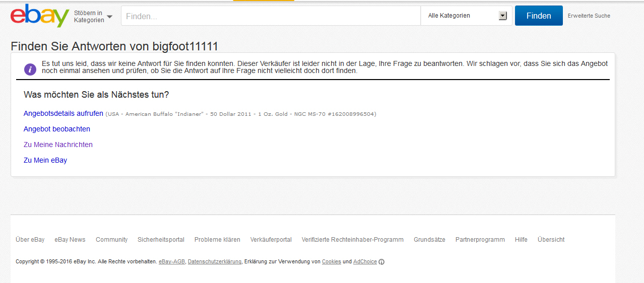Click item title text USA - American Buffalo
Viewport: 644px width, 283px height.
tap(241, 114)
